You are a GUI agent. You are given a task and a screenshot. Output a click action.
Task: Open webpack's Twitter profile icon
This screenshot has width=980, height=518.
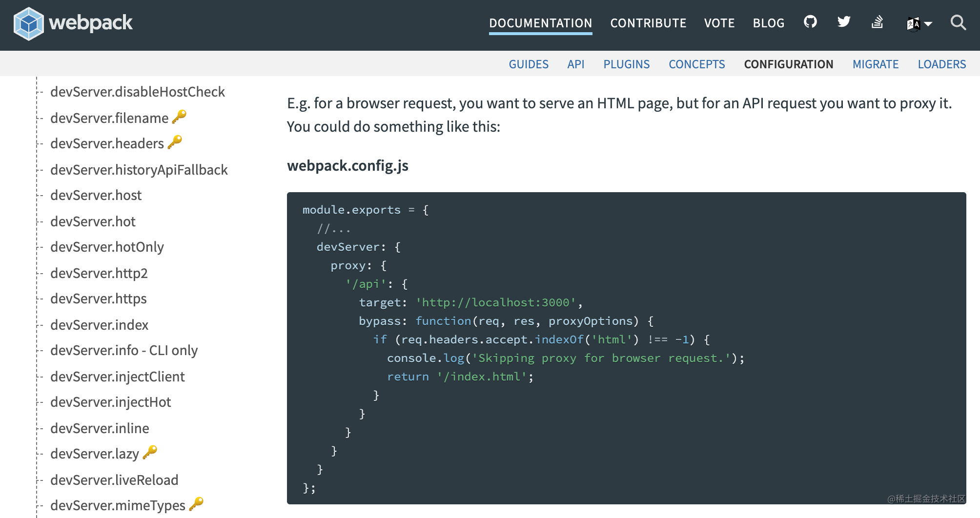843,22
